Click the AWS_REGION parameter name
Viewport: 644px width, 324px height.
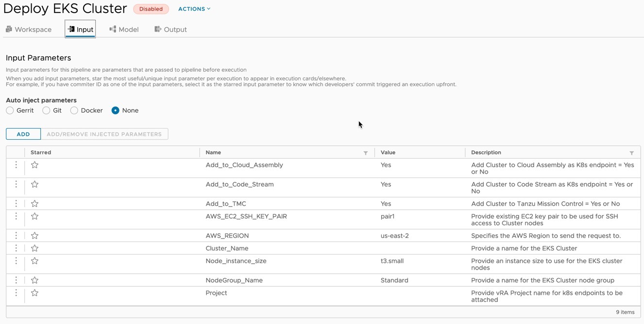point(227,236)
